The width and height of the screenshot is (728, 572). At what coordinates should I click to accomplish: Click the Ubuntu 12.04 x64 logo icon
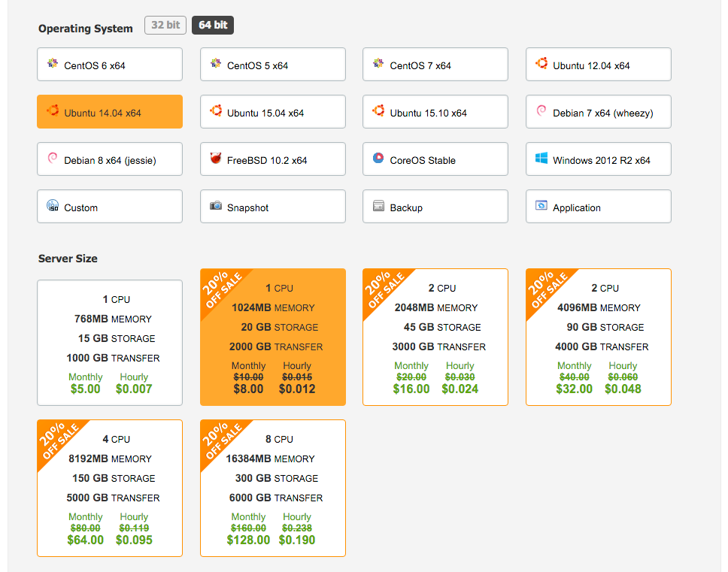pyautogui.click(x=541, y=64)
